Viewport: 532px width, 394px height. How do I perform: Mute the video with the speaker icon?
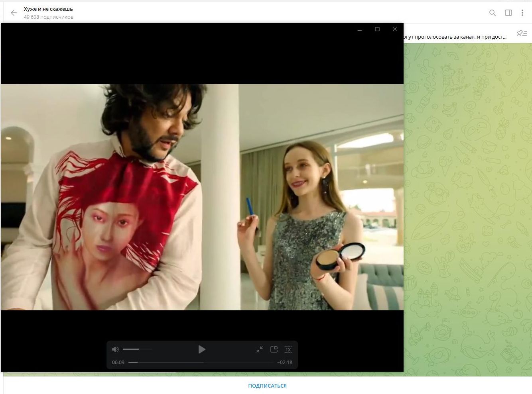(115, 349)
